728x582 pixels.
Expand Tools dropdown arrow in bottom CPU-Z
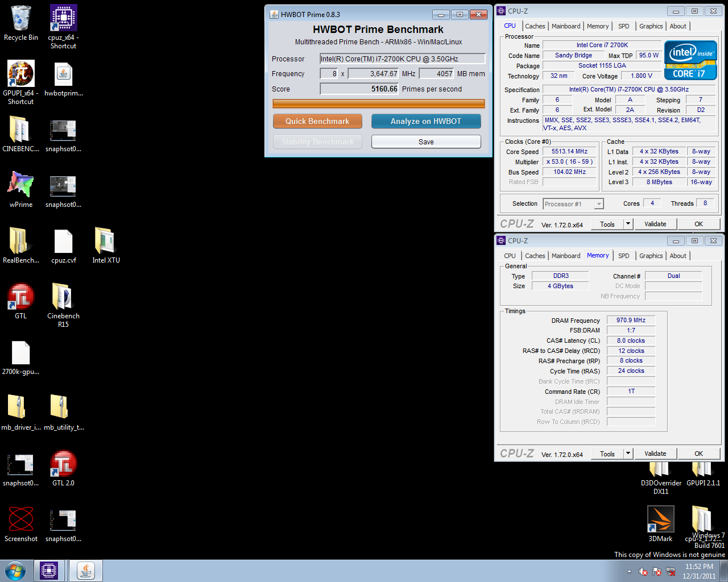click(628, 454)
